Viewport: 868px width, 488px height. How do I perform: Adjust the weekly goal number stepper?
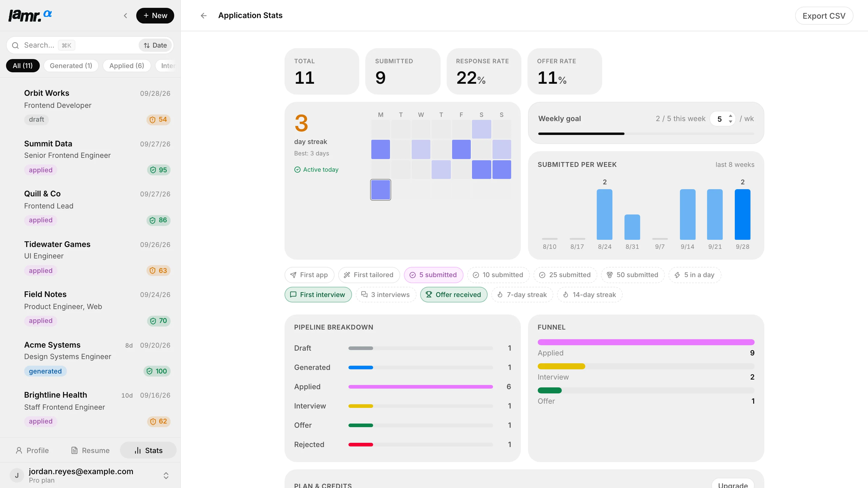point(722,119)
